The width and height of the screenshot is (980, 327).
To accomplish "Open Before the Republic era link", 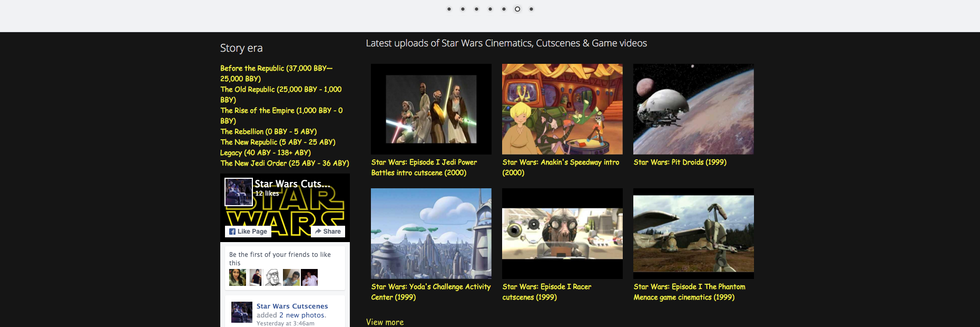I will pos(276,73).
